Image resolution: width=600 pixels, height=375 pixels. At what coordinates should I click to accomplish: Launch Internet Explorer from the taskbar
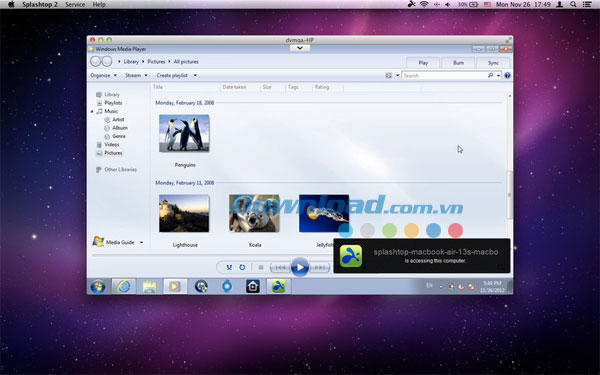[x=124, y=286]
